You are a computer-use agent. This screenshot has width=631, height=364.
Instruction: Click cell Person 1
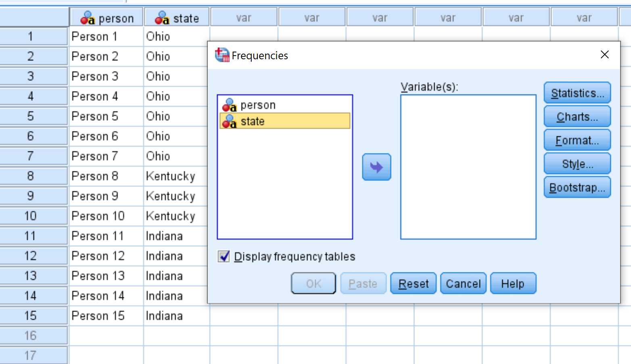[107, 36]
